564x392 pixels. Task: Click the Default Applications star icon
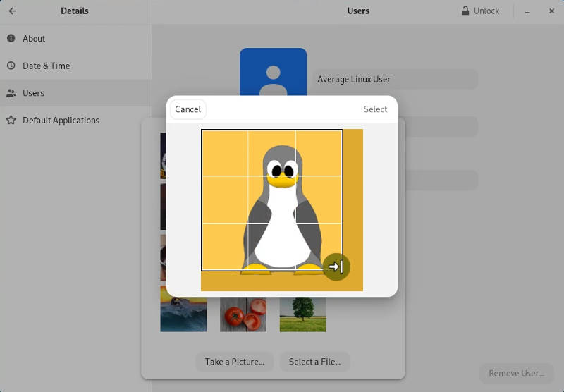coord(11,120)
